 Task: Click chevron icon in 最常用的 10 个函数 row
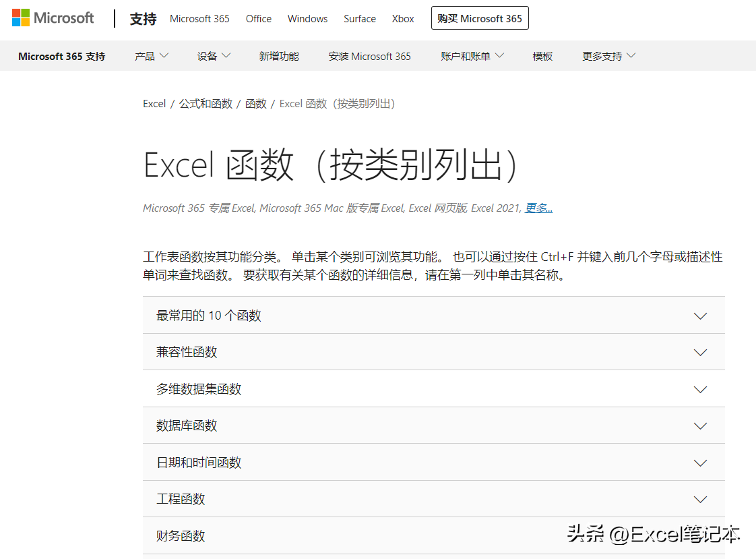(700, 316)
